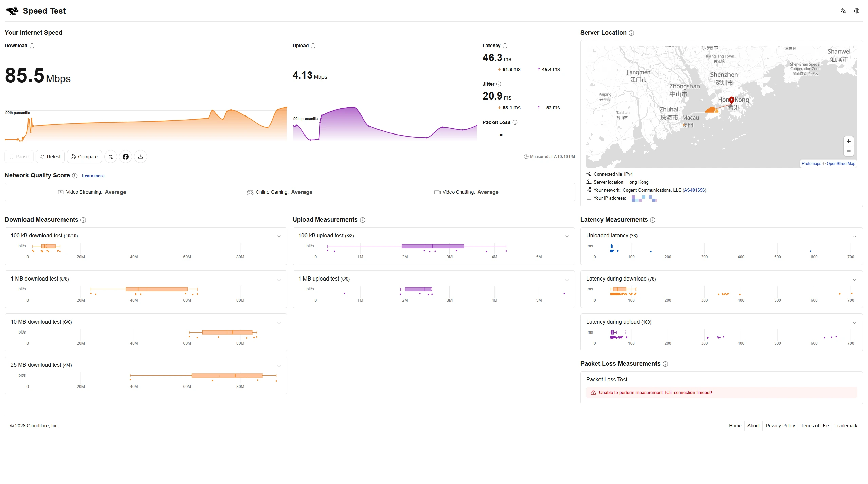Click the Compare button
The height and width of the screenshot is (484, 868).
pyautogui.click(x=85, y=157)
